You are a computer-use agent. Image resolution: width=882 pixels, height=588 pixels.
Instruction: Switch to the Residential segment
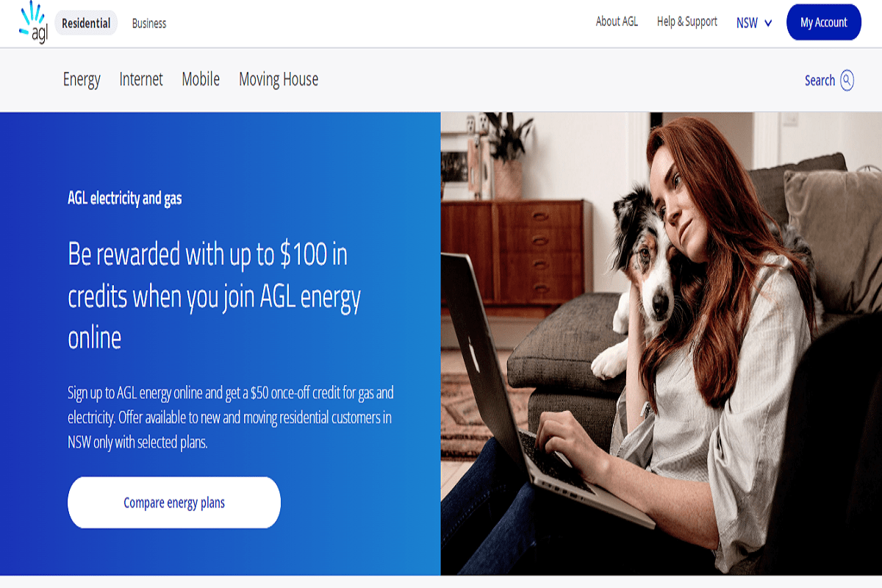[86, 23]
